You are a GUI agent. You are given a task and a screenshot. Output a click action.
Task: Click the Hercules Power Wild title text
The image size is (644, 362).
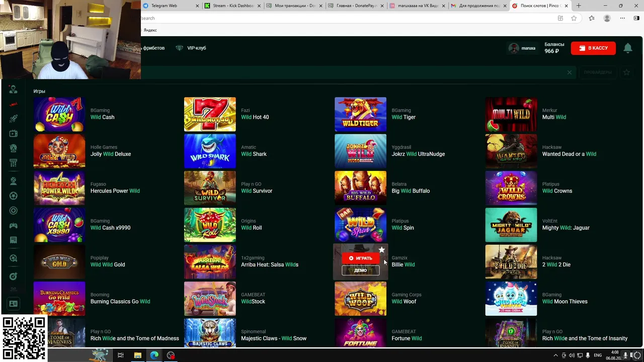click(x=115, y=191)
